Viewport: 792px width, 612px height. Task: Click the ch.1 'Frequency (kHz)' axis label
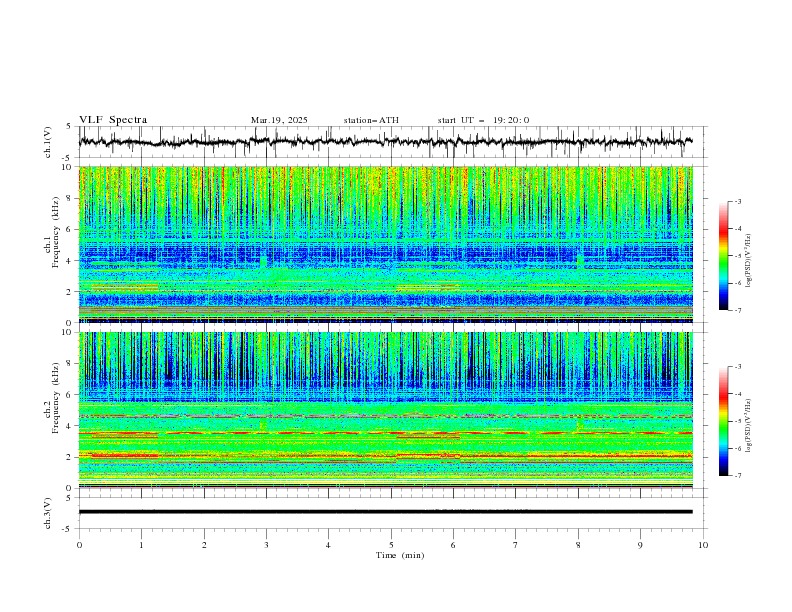tap(57, 233)
